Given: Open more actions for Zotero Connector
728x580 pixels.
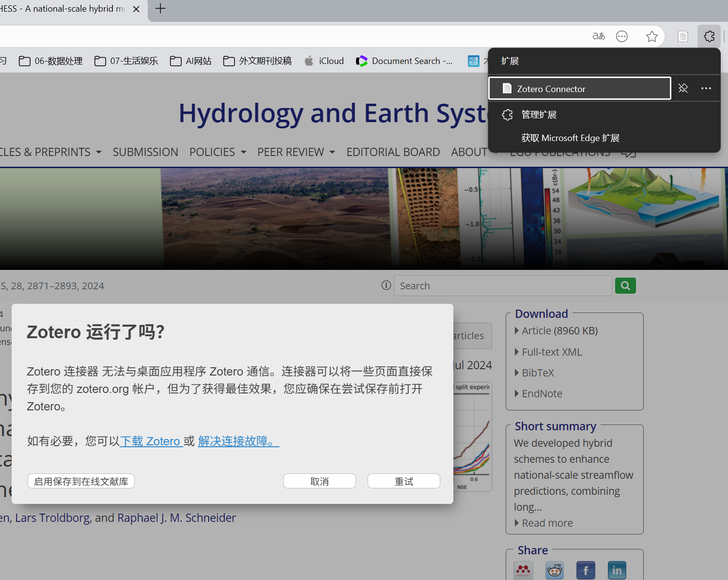Looking at the screenshot, I should (706, 88).
